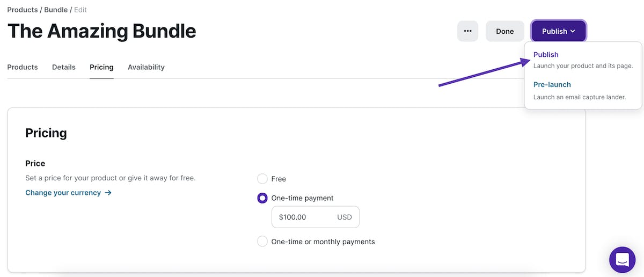This screenshot has width=644, height=277.
Task: Click arrow next to Change your currency
Action: (x=108, y=193)
